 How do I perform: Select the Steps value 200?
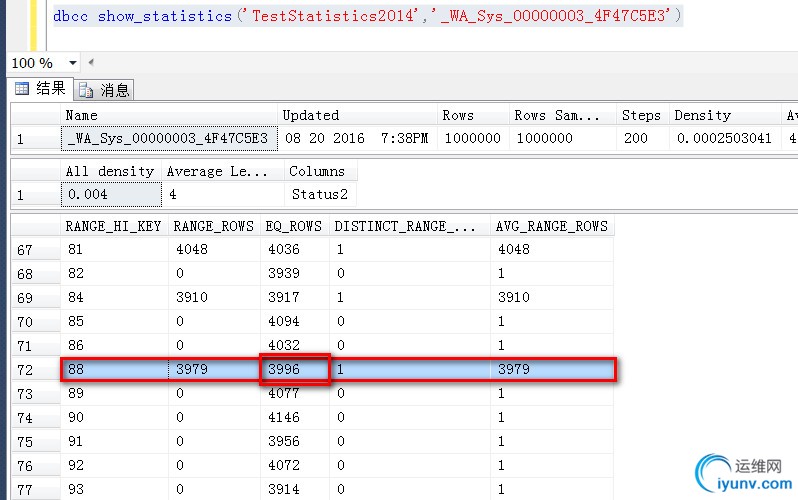(x=643, y=138)
